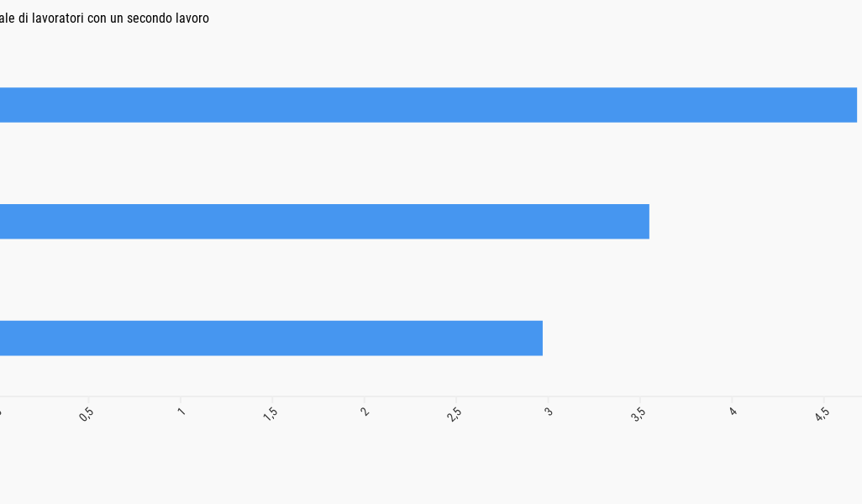Click the tick mark above the 1 label
This screenshot has width=862, height=504.
pos(181,400)
